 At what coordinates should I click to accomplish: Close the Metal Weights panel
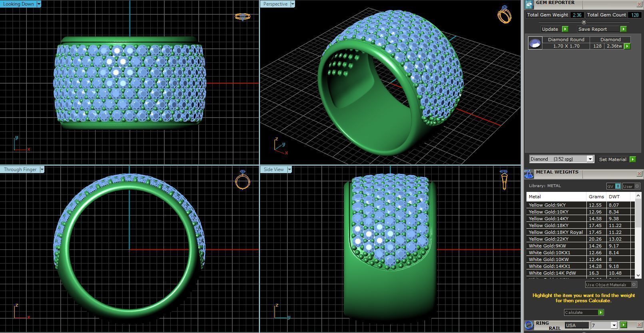639,174
